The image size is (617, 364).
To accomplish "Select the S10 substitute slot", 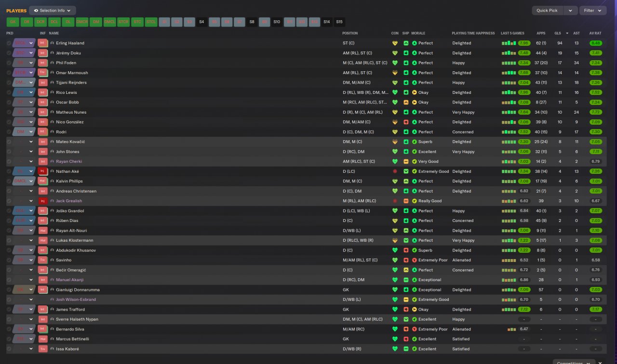I will pos(277,22).
